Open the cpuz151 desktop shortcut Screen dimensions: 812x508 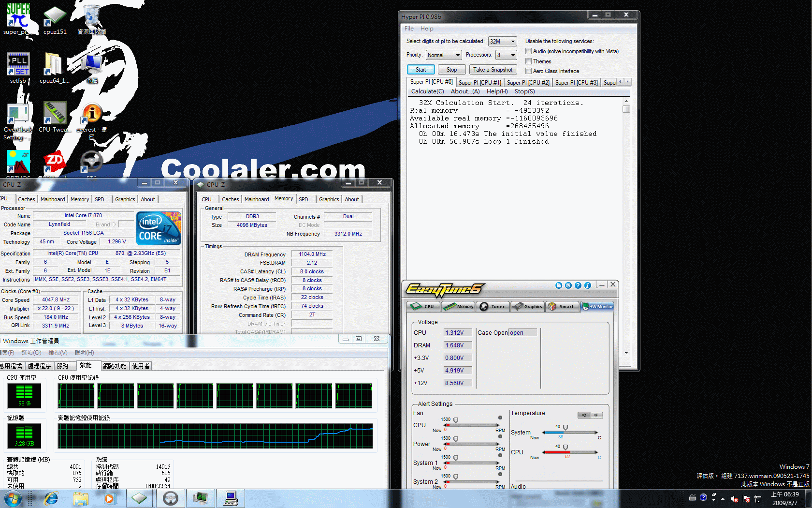click(55, 16)
